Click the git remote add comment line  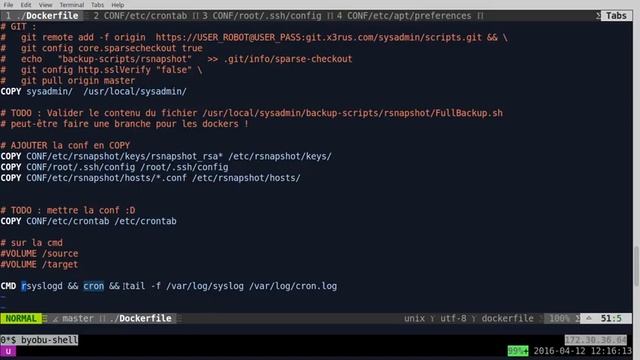254,38
